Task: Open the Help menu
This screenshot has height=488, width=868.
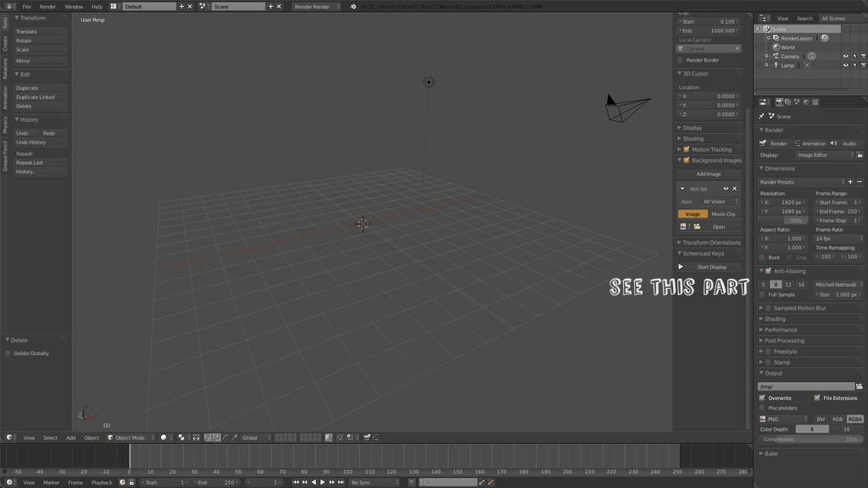Action: 97,7
